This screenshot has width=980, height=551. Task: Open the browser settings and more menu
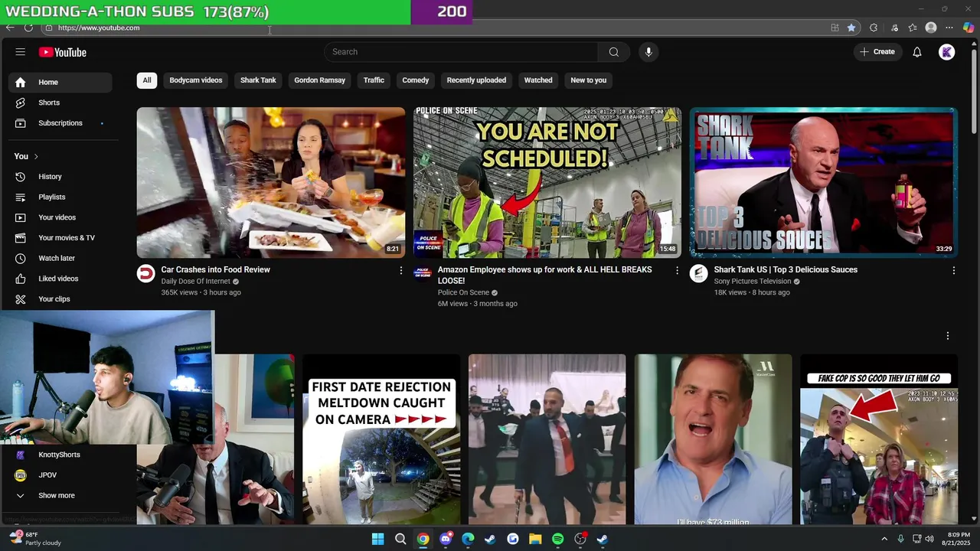coord(949,28)
